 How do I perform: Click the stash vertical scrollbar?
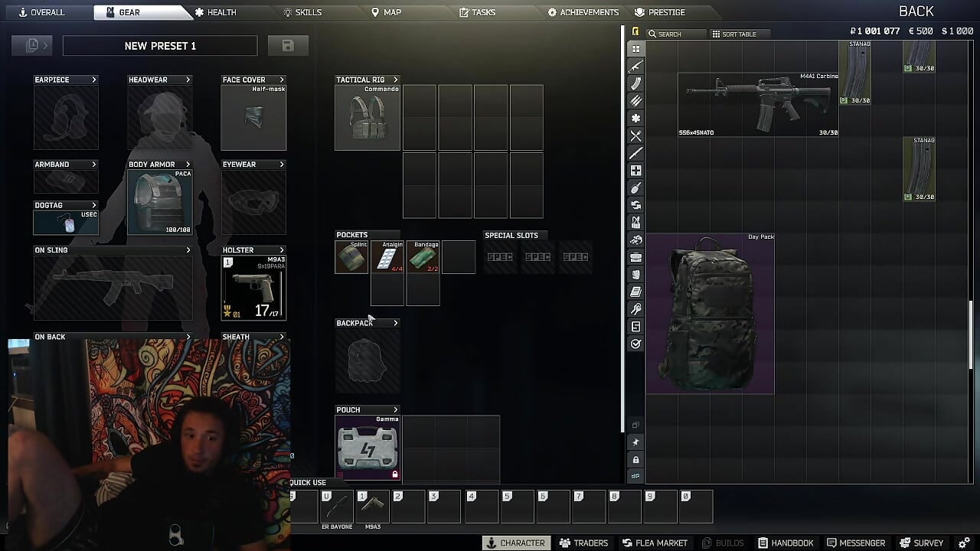coord(972,329)
